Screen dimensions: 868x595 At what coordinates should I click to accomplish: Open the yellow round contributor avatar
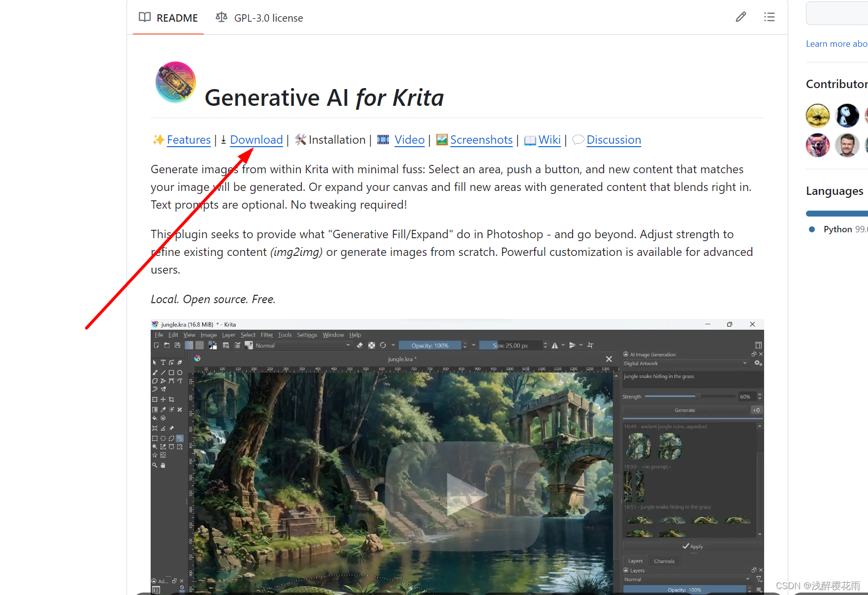tap(818, 116)
